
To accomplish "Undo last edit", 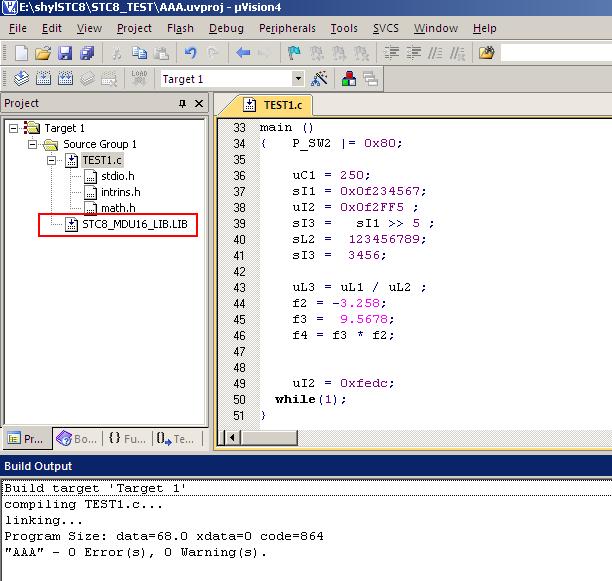I will [x=190, y=53].
